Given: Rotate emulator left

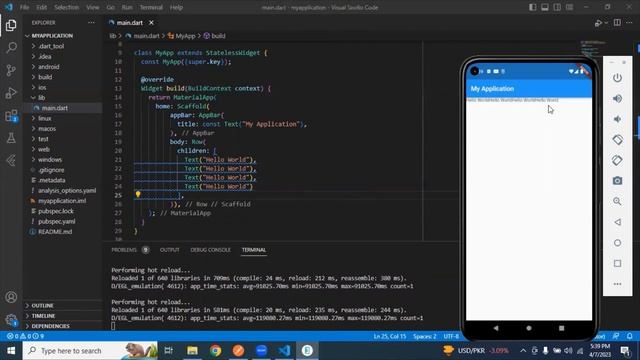Looking at the screenshot, I should [618, 140].
